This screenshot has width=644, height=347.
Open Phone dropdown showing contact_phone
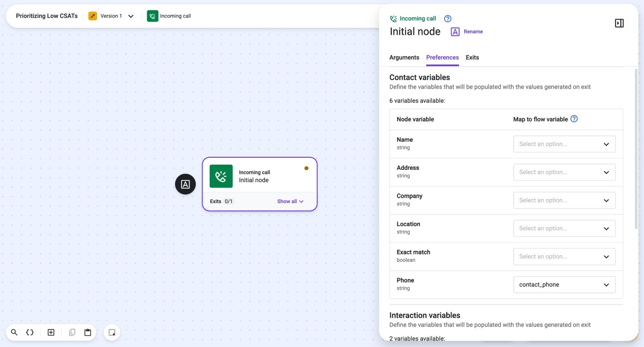pyautogui.click(x=564, y=285)
